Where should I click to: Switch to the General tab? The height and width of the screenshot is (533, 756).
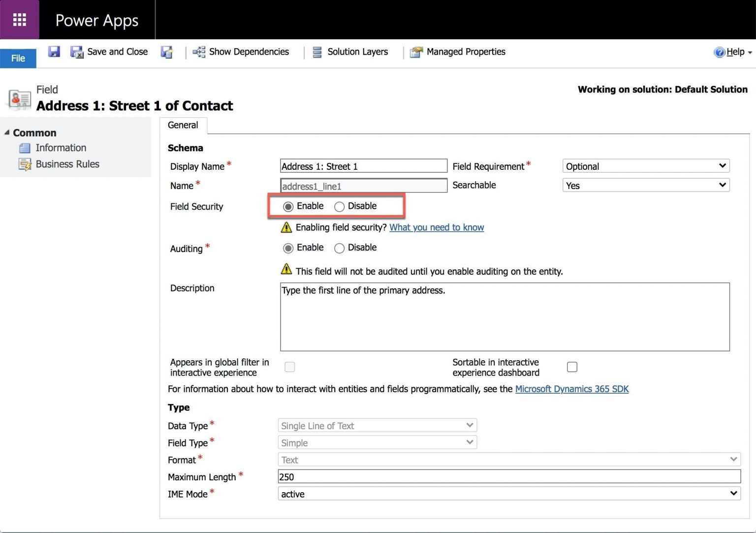[x=183, y=125]
